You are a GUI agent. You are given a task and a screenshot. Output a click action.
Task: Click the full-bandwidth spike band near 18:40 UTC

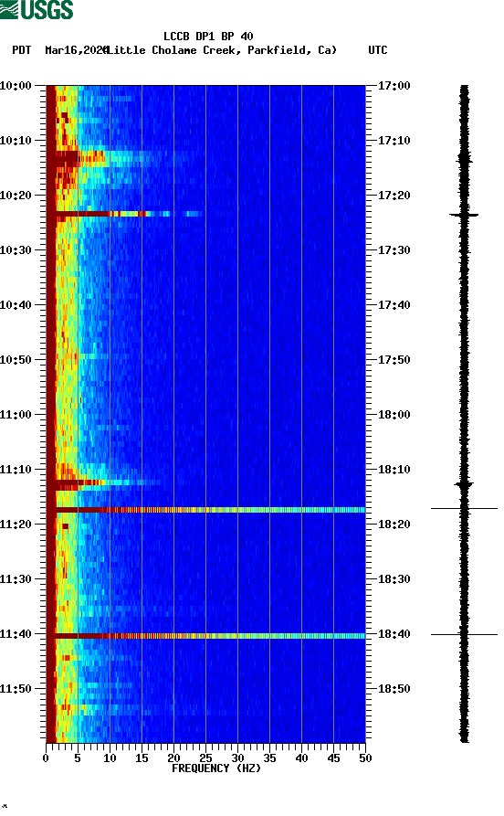click(x=206, y=636)
